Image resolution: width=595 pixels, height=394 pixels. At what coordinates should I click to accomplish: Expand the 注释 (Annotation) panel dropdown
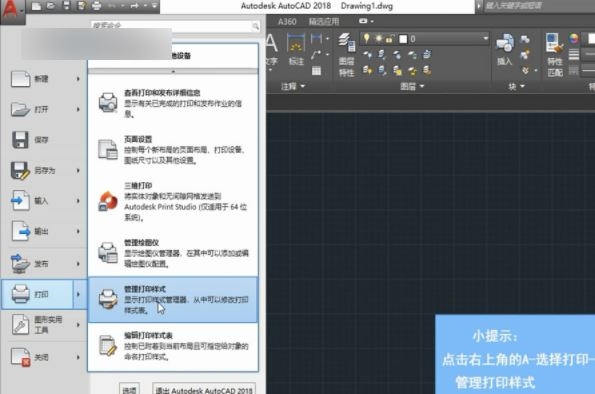click(293, 86)
